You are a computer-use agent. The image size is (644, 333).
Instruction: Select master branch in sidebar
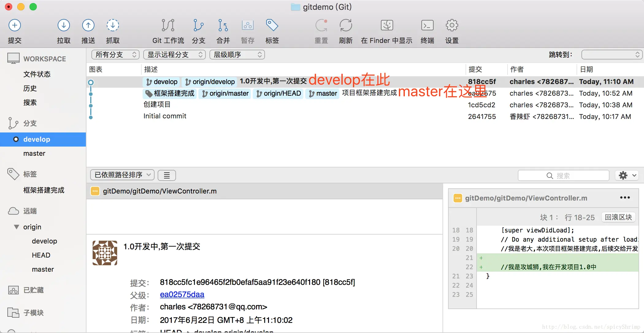34,153
